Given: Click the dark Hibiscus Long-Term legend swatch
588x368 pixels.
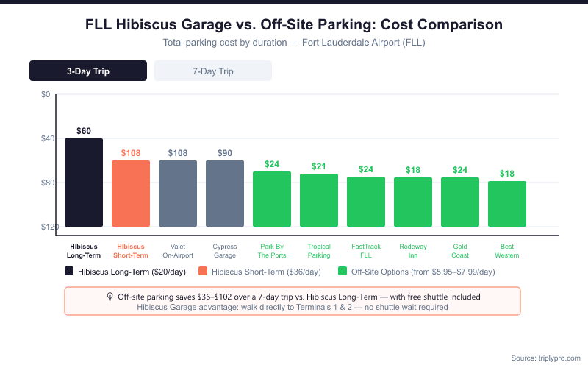Looking at the screenshot, I should [69, 271].
